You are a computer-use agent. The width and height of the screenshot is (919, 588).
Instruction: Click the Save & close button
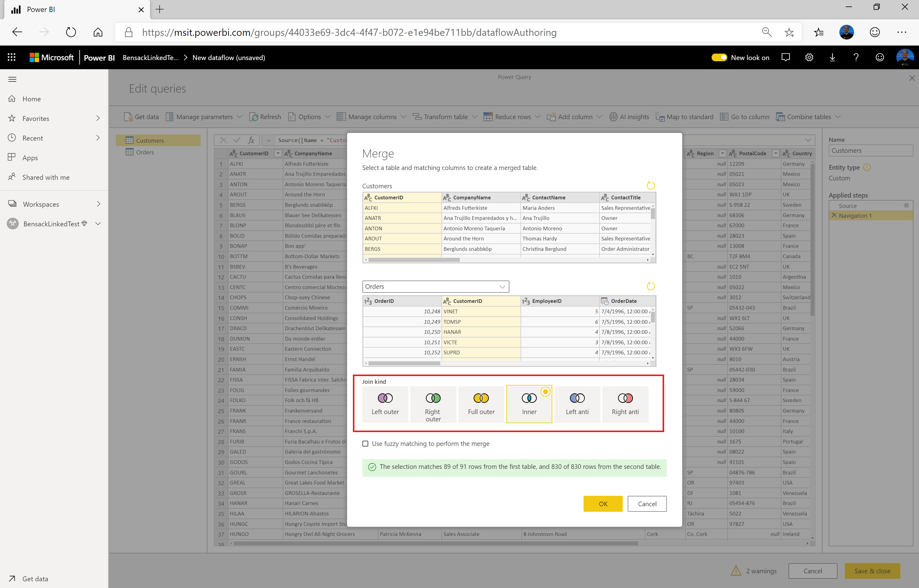click(872, 571)
